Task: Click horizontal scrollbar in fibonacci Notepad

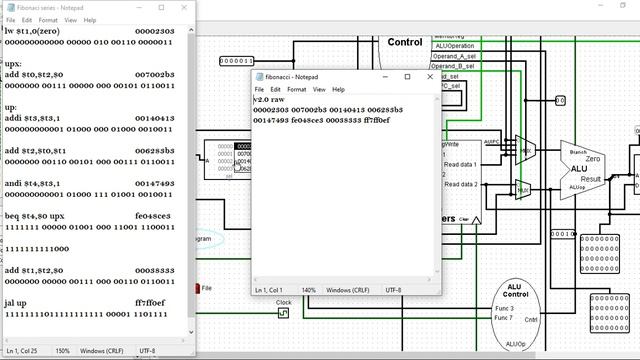Action: [x=342, y=280]
